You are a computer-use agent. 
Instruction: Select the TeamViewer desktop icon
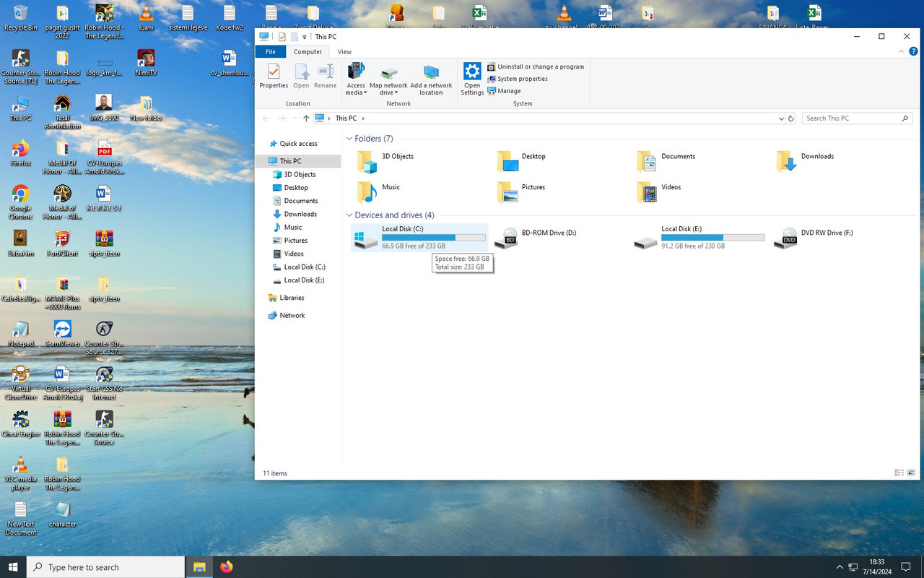tap(63, 334)
